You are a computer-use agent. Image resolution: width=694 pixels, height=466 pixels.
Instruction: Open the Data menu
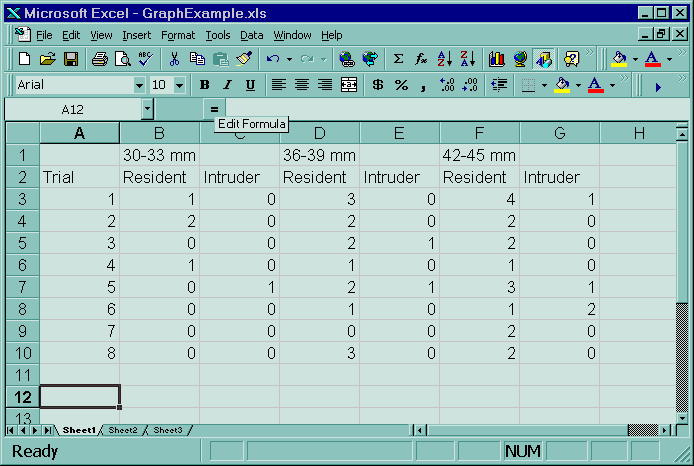[x=251, y=35]
